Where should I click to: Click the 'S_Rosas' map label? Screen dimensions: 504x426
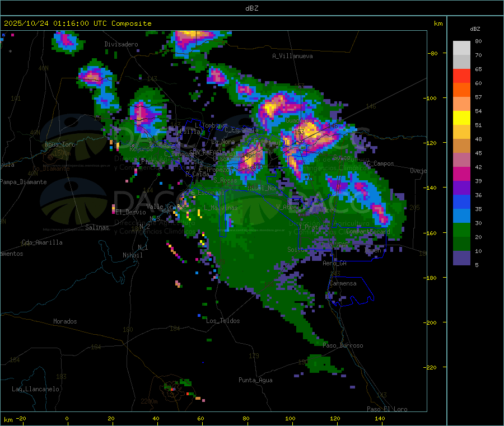(x=225, y=180)
